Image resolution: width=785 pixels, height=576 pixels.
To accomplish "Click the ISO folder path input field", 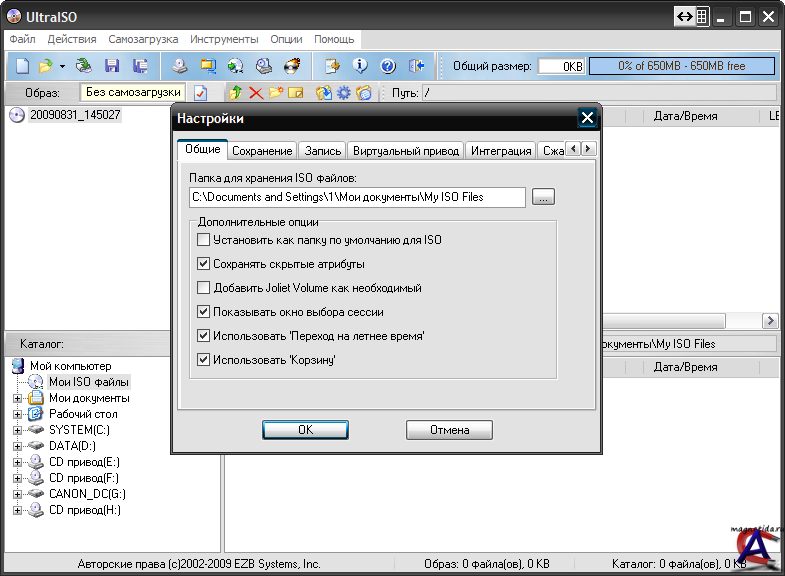I will (x=357, y=197).
